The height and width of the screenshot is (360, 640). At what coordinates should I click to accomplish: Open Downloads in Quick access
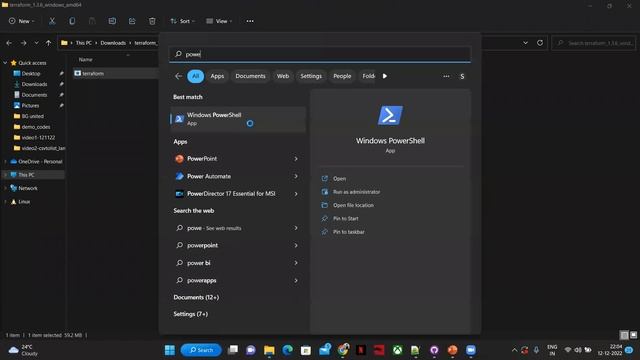click(34, 84)
